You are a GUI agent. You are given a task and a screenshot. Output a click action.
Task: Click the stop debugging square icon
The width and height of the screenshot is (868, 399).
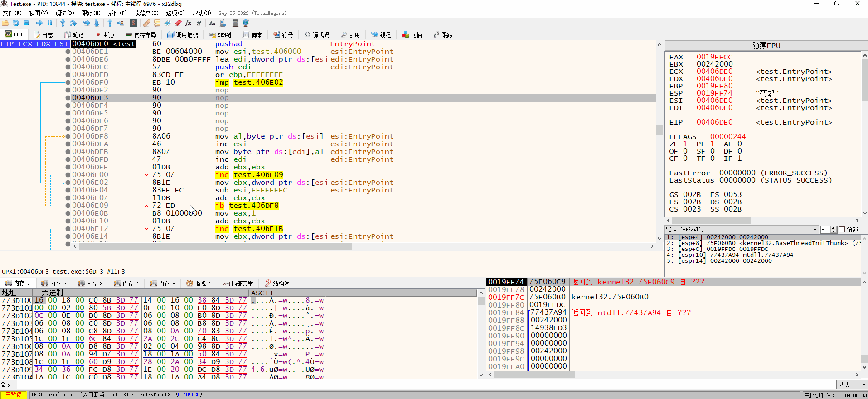tap(26, 23)
